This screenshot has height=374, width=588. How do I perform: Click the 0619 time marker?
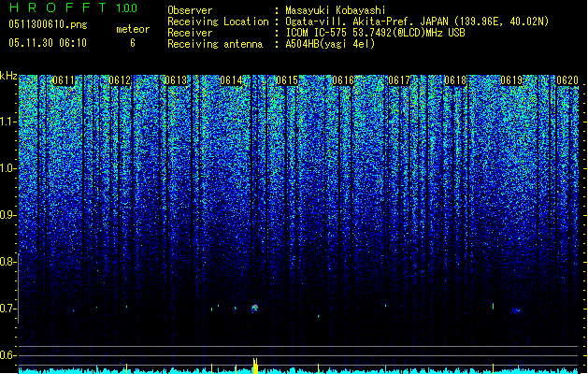click(511, 80)
